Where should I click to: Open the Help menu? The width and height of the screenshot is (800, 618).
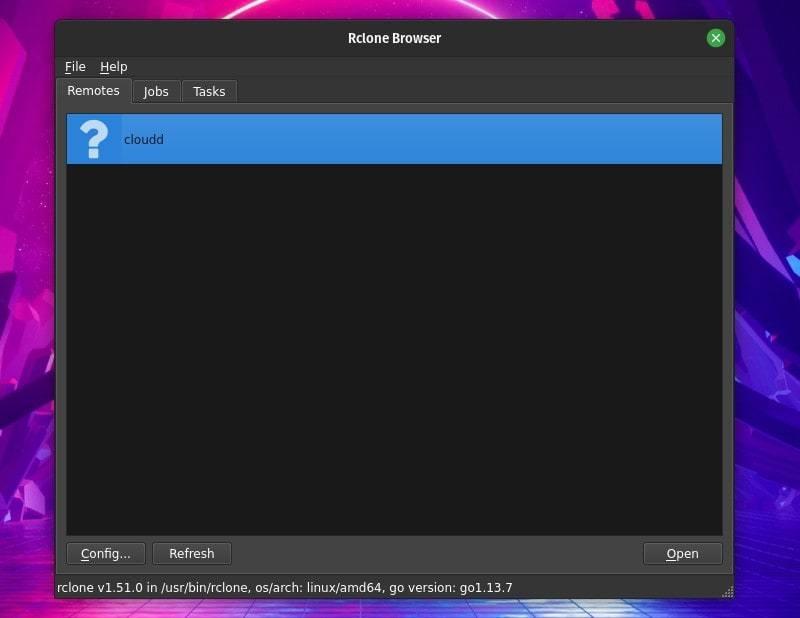(x=113, y=66)
